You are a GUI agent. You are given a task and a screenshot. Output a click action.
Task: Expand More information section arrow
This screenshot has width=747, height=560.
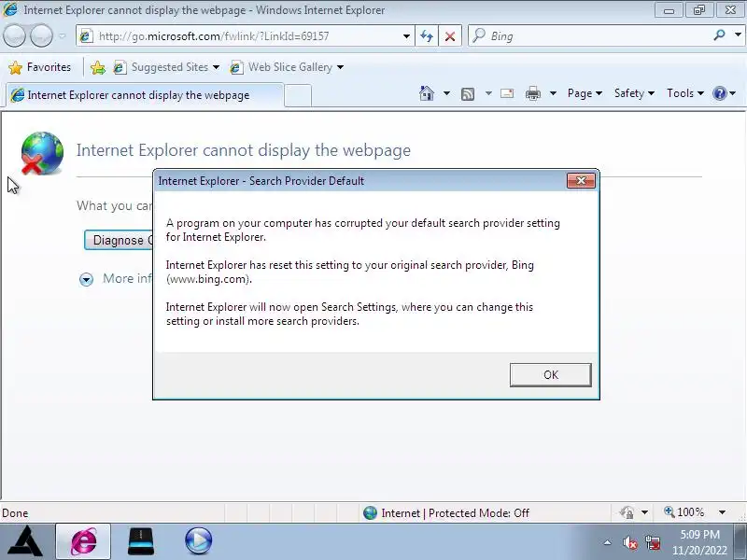click(x=86, y=279)
